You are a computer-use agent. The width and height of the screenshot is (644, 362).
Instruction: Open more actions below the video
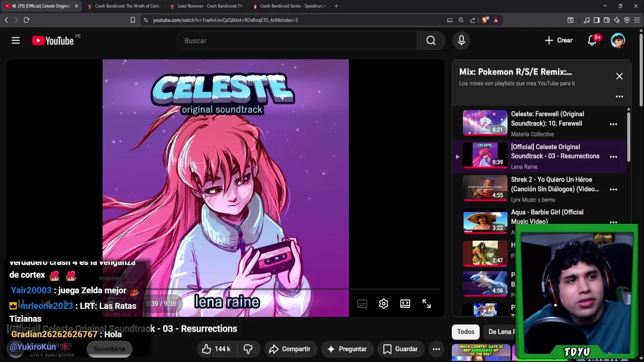(436, 349)
